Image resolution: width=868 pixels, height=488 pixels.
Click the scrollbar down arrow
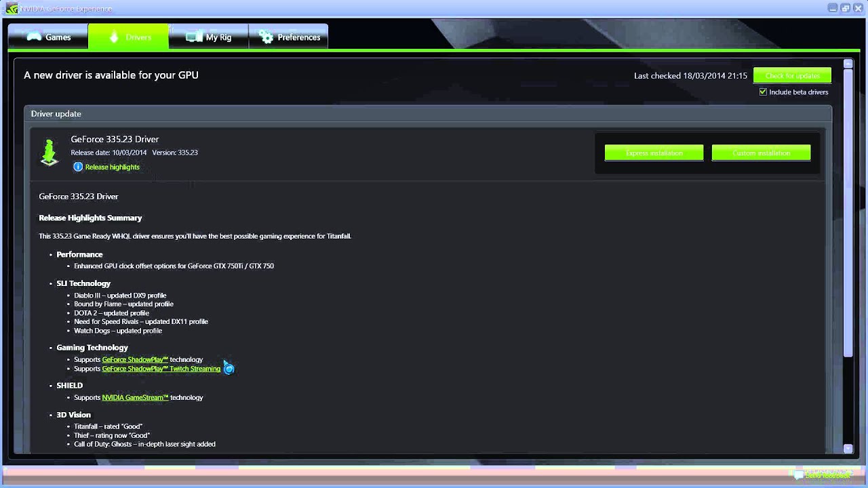coord(848,449)
